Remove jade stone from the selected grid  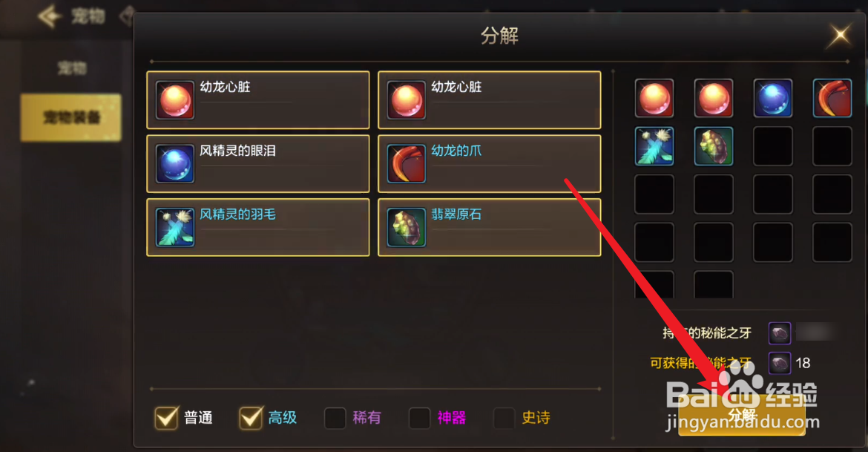coord(714,146)
